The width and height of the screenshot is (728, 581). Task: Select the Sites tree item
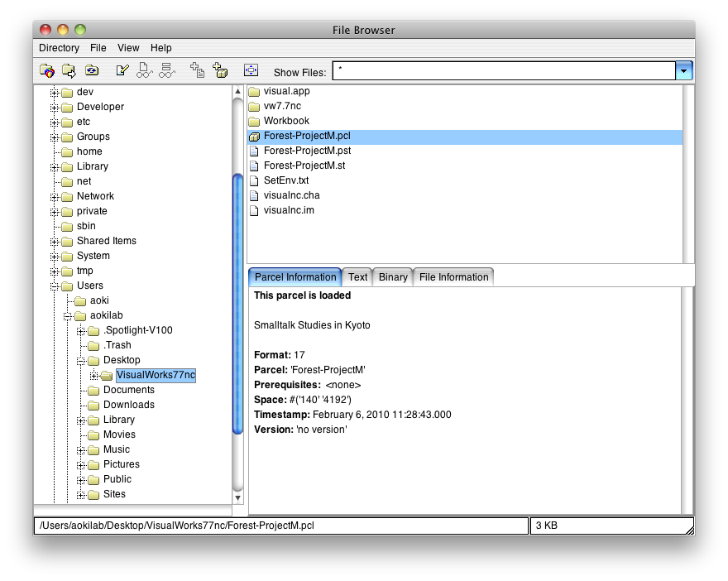click(x=114, y=494)
